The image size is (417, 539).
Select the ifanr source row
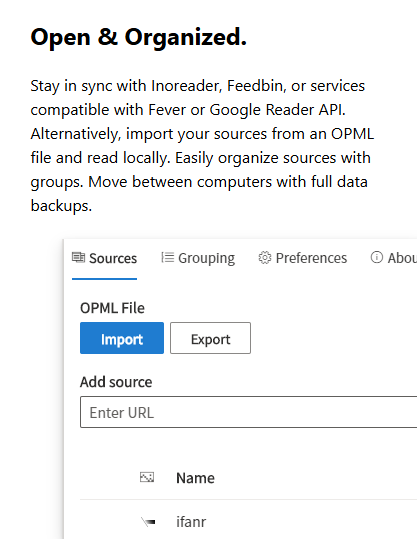249,522
